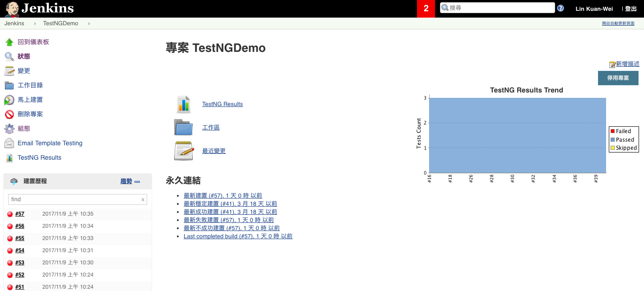Image resolution: width=644 pixels, height=291 pixels.
Task: Open the 工作目錄 sidebar item
Action: pyautogui.click(x=30, y=85)
